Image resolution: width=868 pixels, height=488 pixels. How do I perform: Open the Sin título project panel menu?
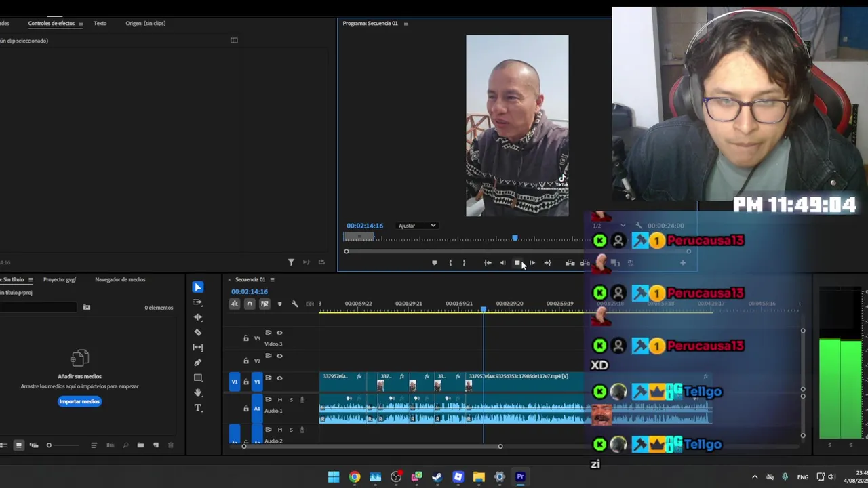30,280
